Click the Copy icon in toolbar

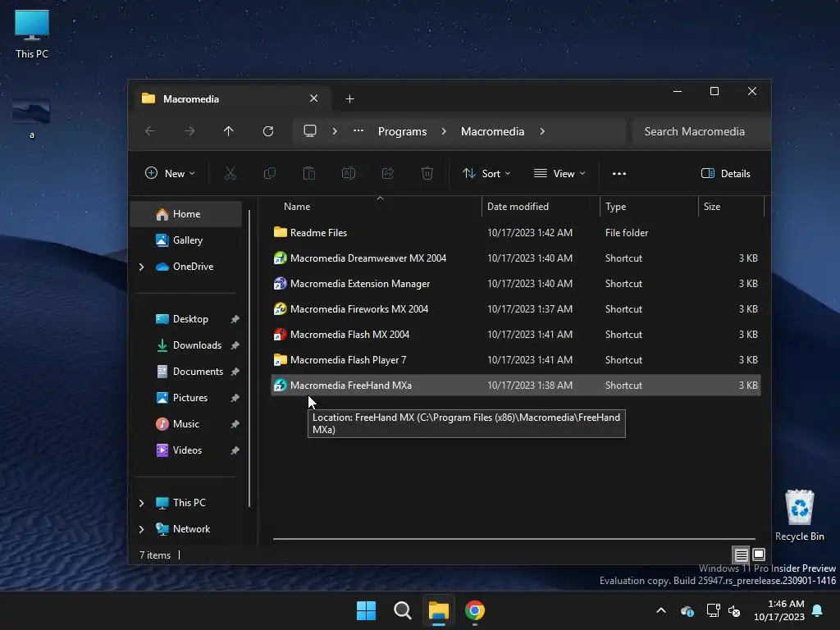pyautogui.click(x=269, y=173)
